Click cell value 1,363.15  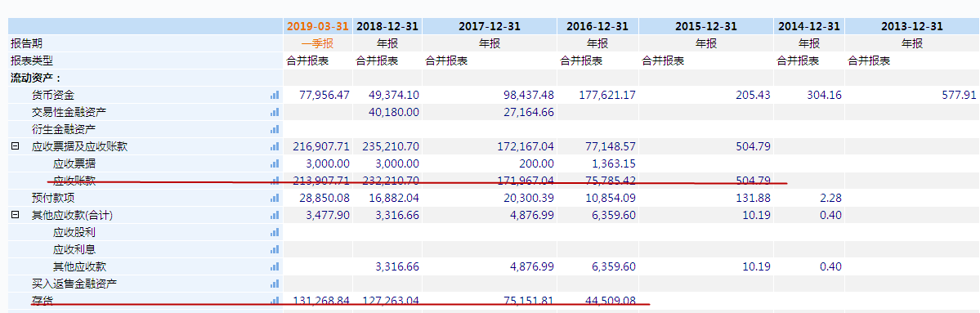pyautogui.click(x=615, y=163)
